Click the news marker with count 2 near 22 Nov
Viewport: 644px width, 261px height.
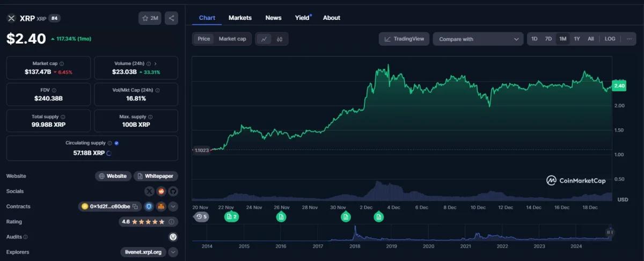[231, 217]
